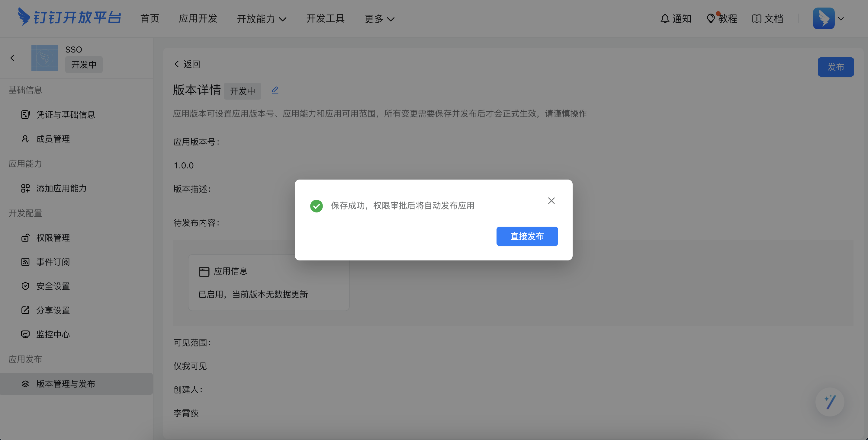Click the creator name 李霄荻
Screen dimensions: 868x440
[x=186, y=413]
